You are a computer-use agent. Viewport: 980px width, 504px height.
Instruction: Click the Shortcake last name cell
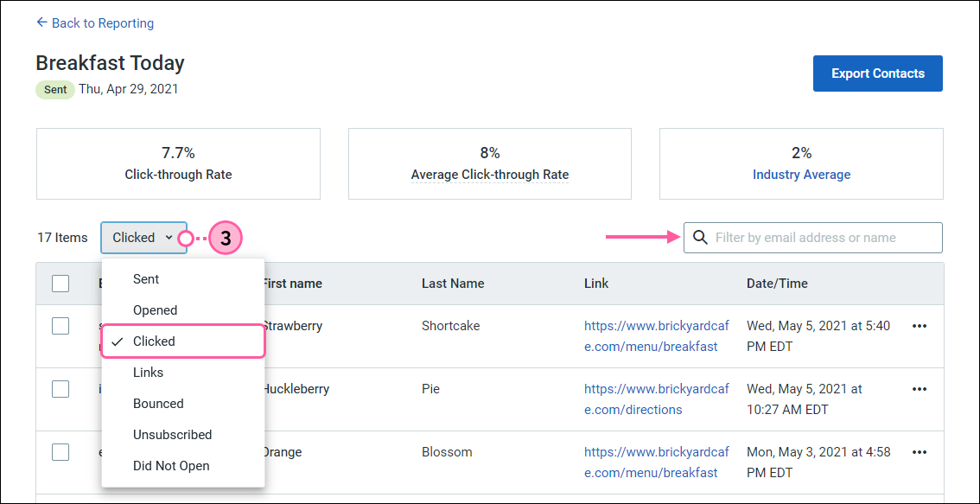click(x=450, y=326)
